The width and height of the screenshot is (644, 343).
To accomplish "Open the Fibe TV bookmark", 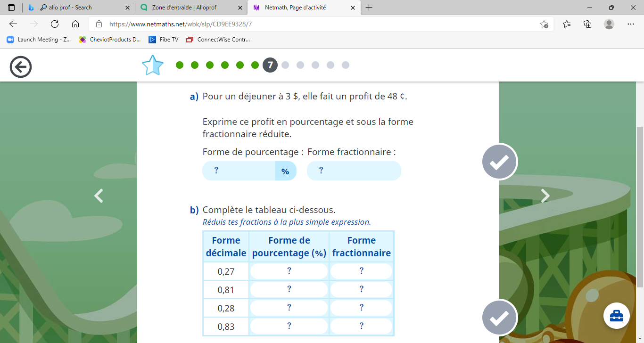I will [163, 40].
